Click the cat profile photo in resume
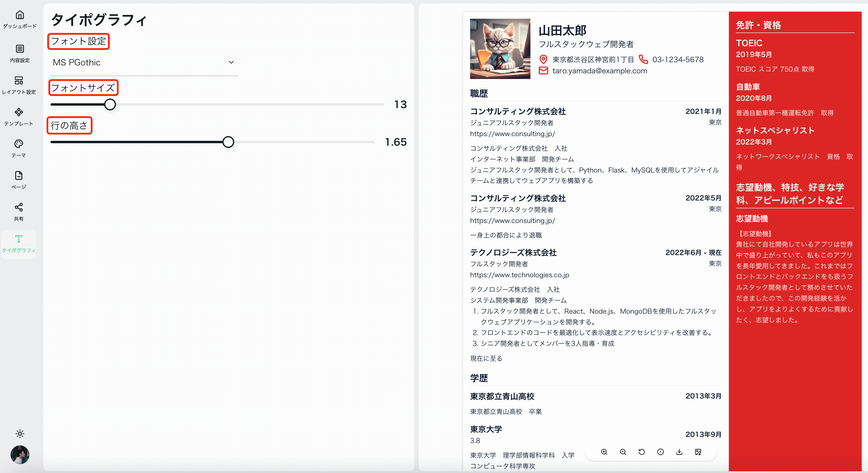This screenshot has height=473, width=868. [500, 49]
